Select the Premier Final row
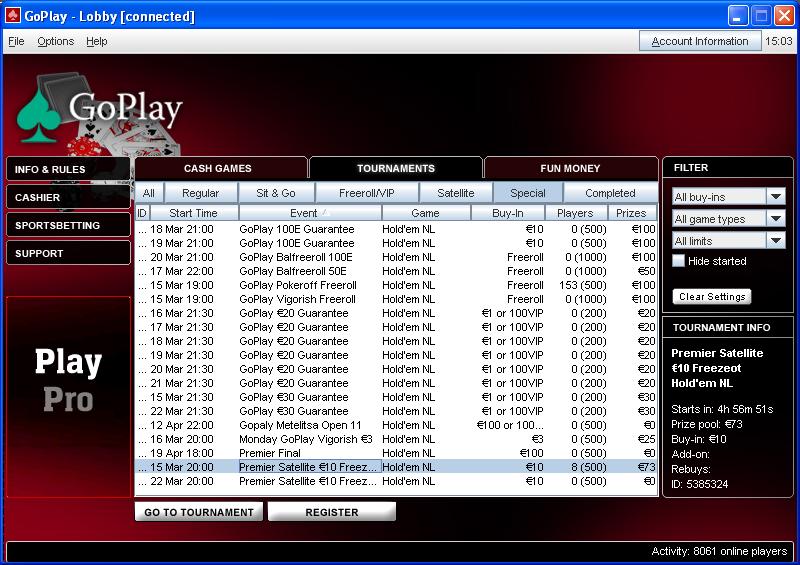Image resolution: width=800 pixels, height=565 pixels. tap(396, 453)
